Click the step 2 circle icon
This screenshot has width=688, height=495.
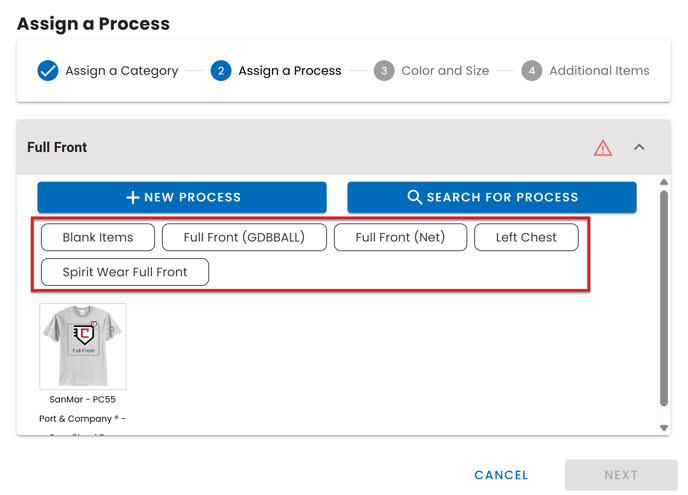click(x=221, y=71)
